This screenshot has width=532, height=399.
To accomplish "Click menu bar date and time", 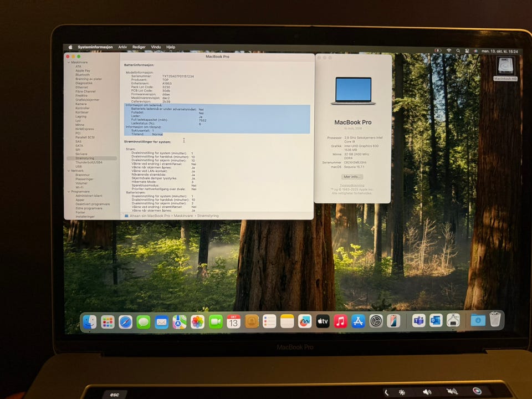I will coord(499,51).
